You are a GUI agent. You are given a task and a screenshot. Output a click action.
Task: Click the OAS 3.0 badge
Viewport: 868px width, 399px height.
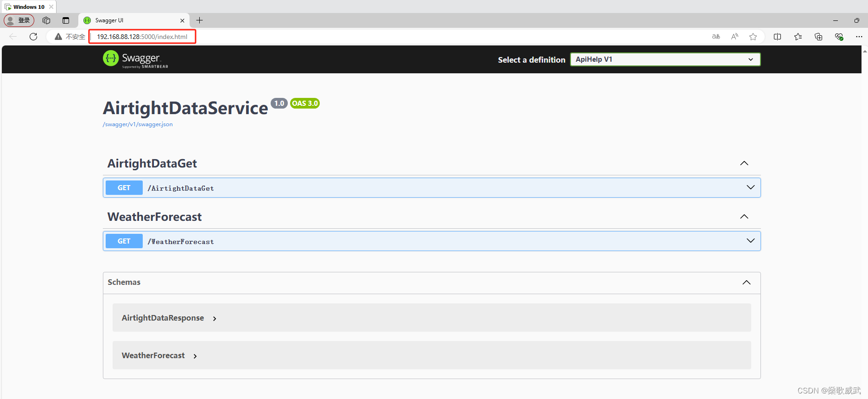pos(305,103)
